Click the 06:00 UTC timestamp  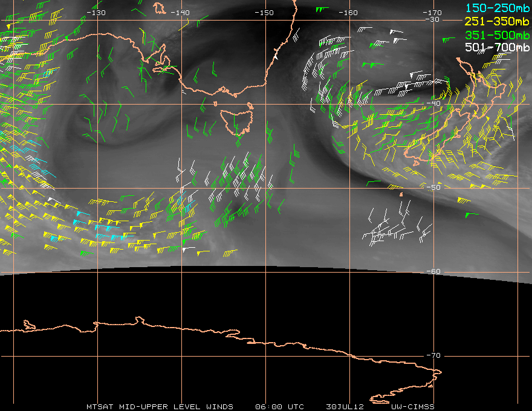[279, 406]
